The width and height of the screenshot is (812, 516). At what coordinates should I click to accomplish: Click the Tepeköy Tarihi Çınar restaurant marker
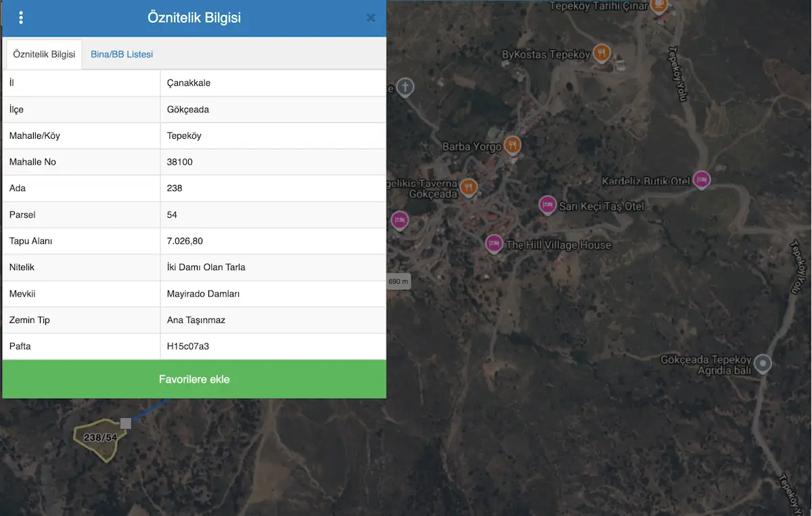(659, 6)
